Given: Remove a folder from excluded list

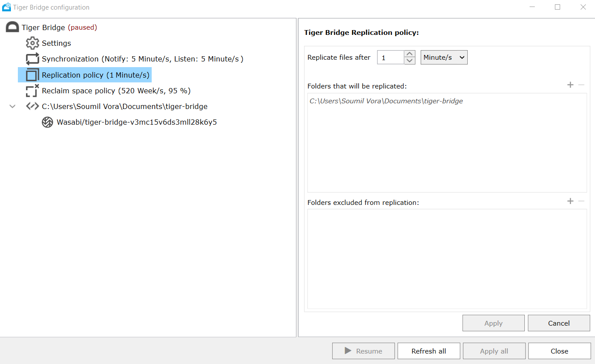Looking at the screenshot, I should [581, 201].
